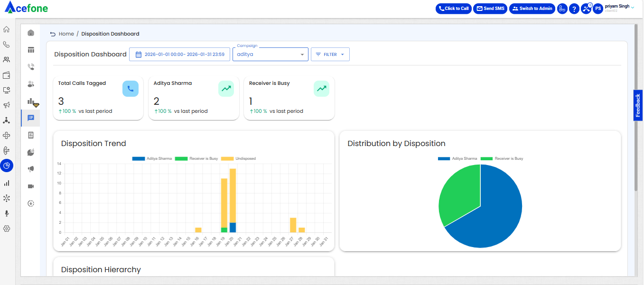Click the vertical page scrollbar
This screenshot has width=644, height=285.
tap(636, 107)
